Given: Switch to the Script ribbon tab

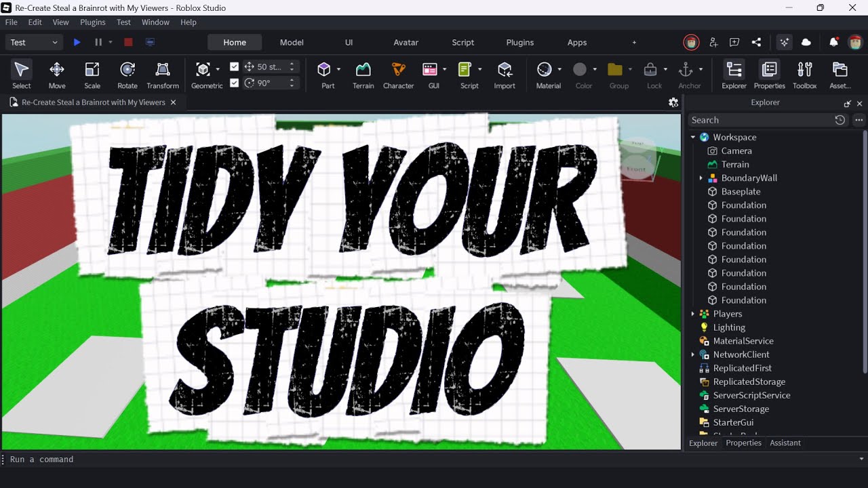Looking at the screenshot, I should click(463, 42).
